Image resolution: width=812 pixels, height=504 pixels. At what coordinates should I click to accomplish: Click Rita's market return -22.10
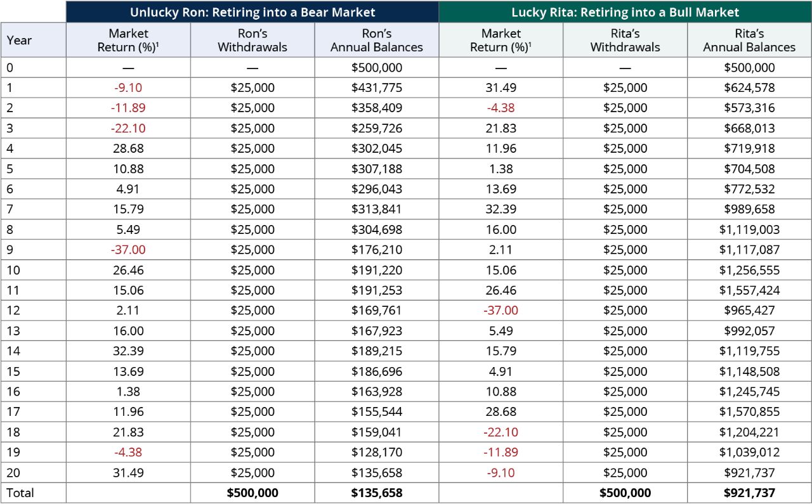501,432
